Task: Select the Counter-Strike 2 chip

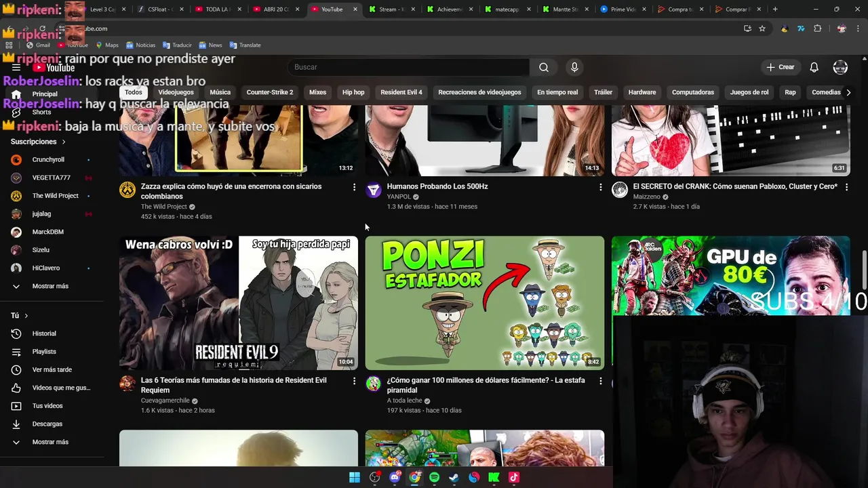Action: pyautogui.click(x=270, y=92)
